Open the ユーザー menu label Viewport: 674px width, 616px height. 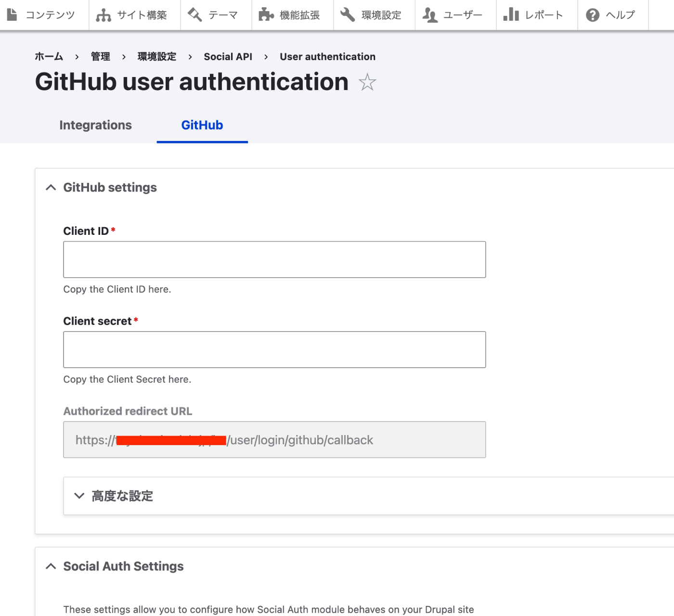tap(463, 15)
